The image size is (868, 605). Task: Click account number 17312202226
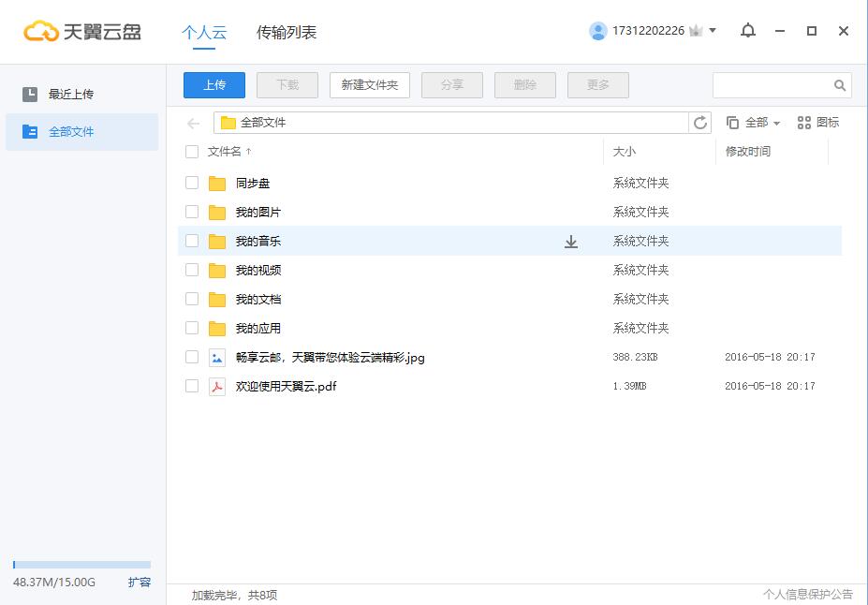648,31
